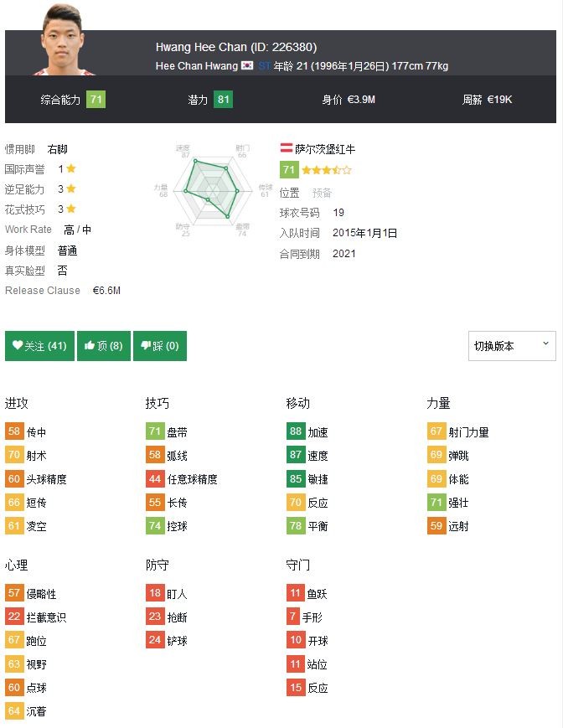Click the 关注 (41) follow button
Image resolution: width=563 pixels, height=728 pixels.
[x=39, y=346]
